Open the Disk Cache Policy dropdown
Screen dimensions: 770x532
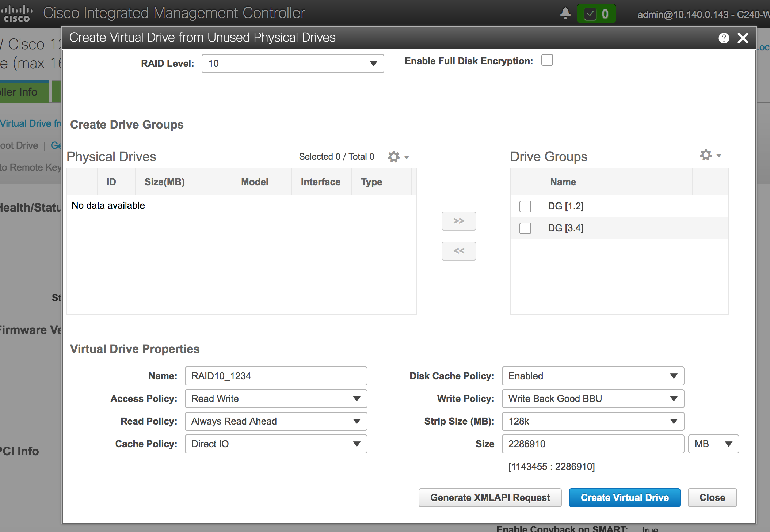tap(593, 376)
